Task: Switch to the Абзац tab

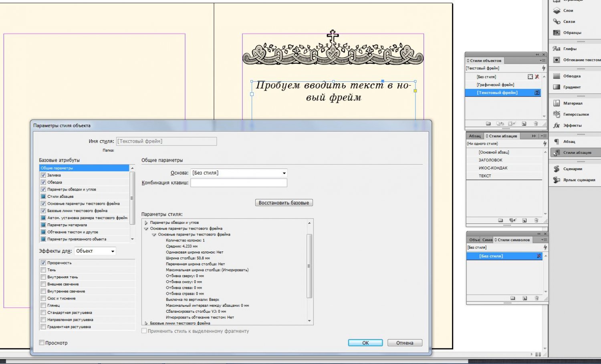Action: (x=475, y=136)
